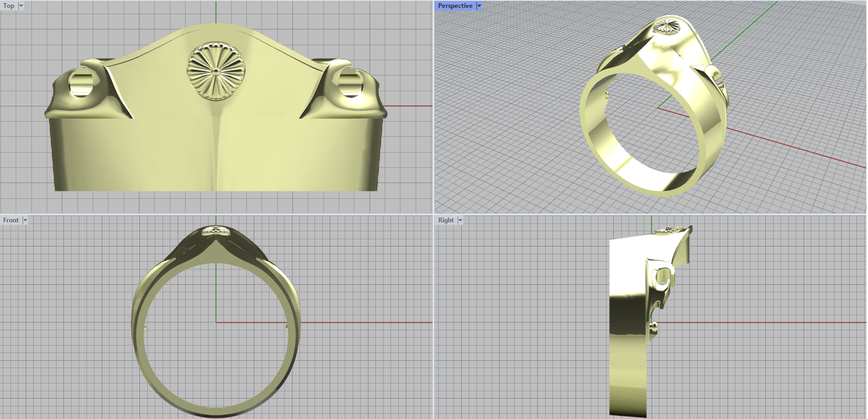
Task: Select the ring's bottom band in Front view
Action: (215, 410)
